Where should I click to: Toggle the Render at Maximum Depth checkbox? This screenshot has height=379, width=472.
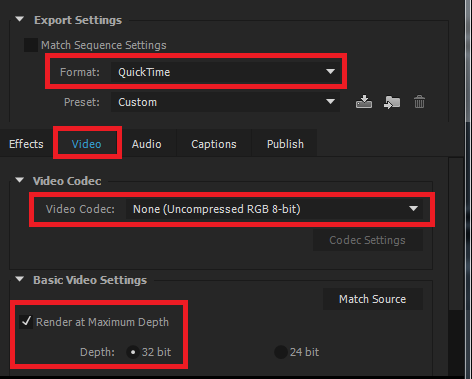26,322
